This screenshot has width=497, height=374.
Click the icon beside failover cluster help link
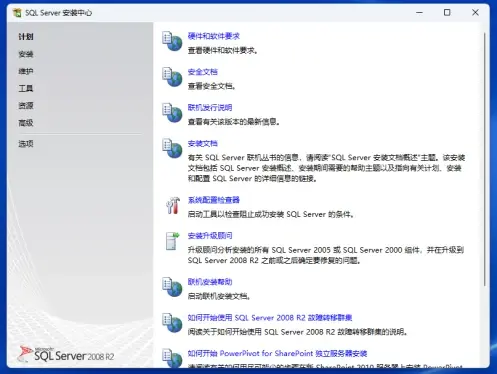(x=172, y=323)
